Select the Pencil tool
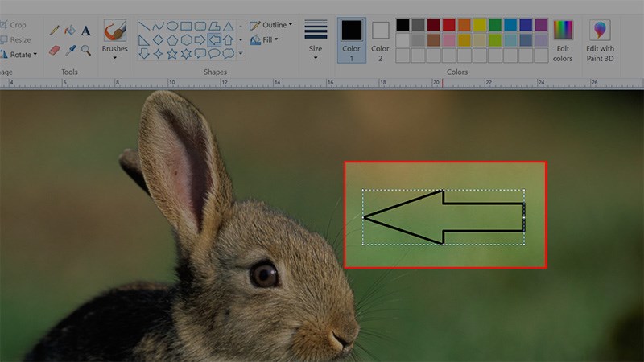The height and width of the screenshot is (362, 644). (x=54, y=30)
